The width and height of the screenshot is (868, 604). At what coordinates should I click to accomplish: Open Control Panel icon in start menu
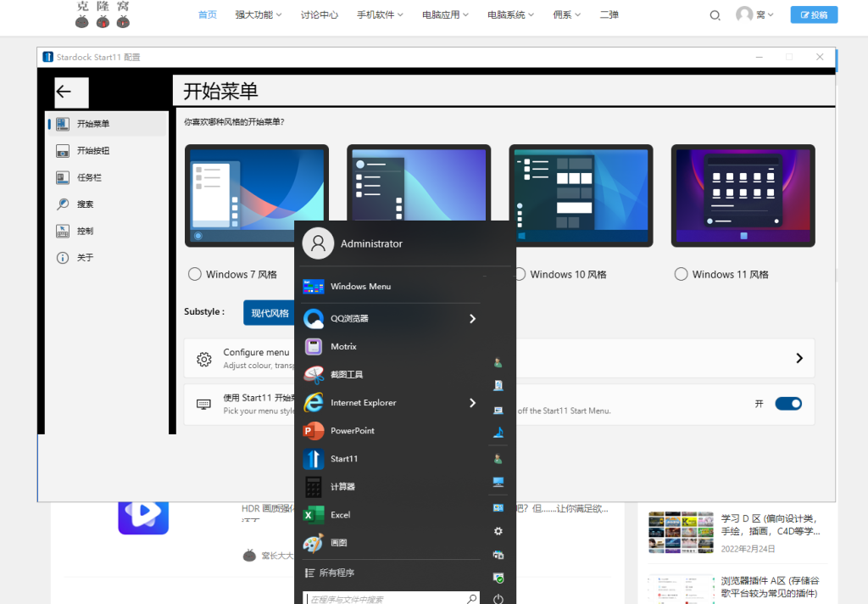click(x=498, y=507)
